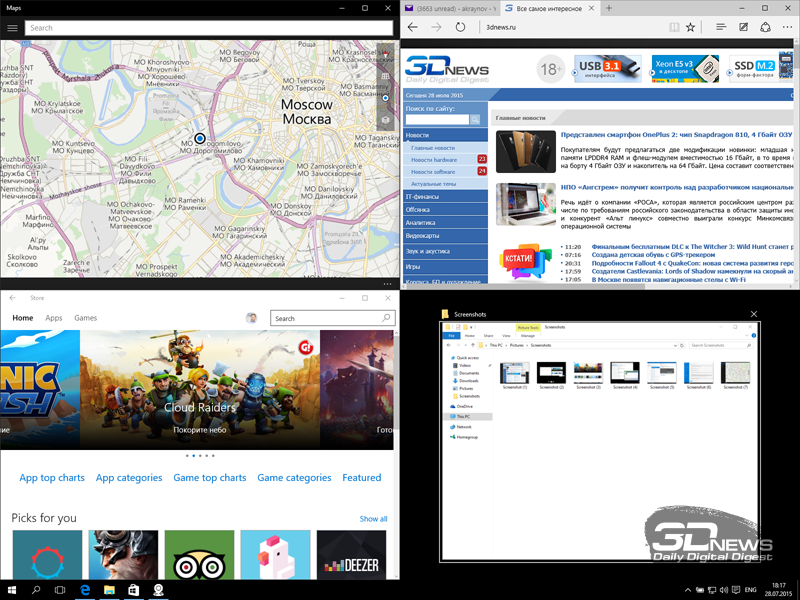Image resolution: width=800 pixels, height=600 pixels.
Task: Show hidden tray icons with the chevron
Action: [688, 590]
